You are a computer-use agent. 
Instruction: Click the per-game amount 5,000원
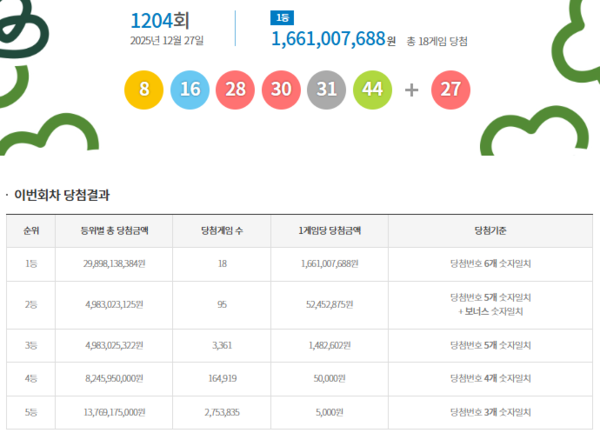(330, 413)
